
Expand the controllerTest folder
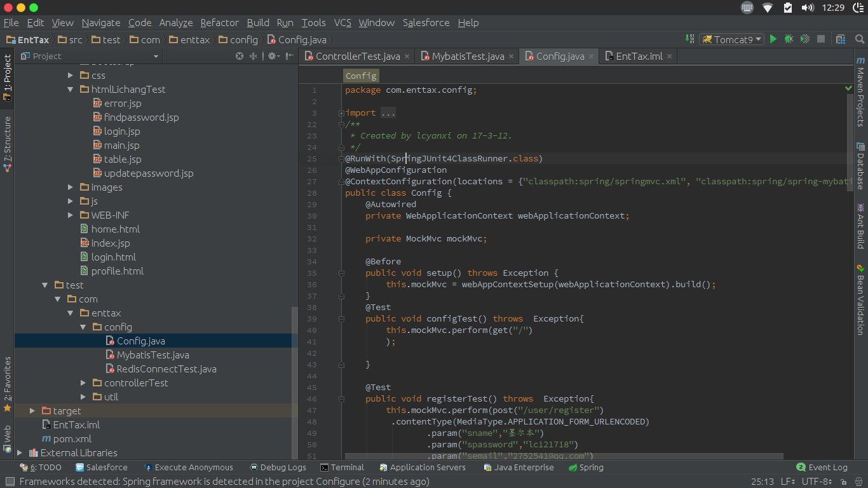83,383
